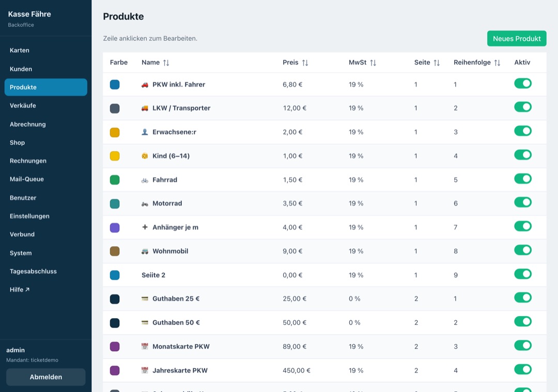Click the purple swatch for Anhänger je m
The image size is (558, 392).
click(x=115, y=228)
